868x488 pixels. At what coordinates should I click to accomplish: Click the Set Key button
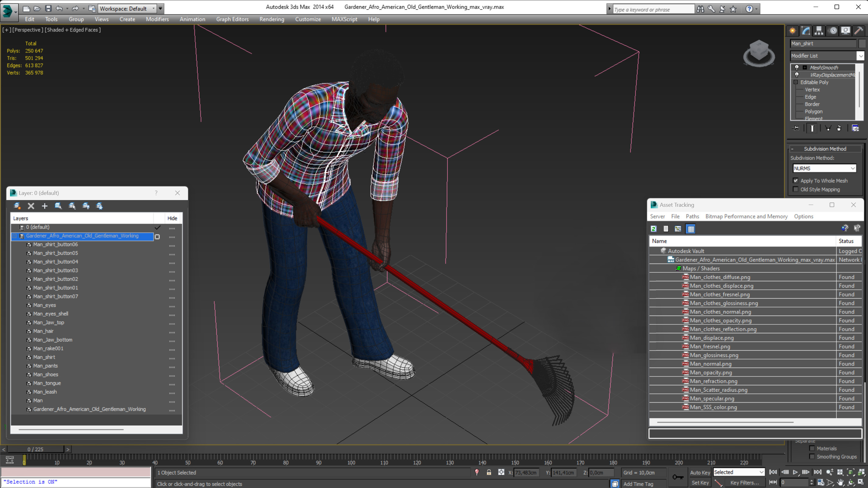[x=700, y=483]
